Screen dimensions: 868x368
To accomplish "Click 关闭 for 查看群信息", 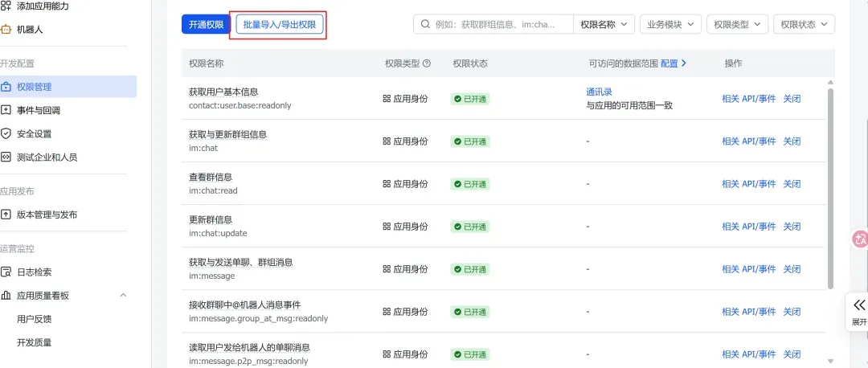I will pos(792,184).
